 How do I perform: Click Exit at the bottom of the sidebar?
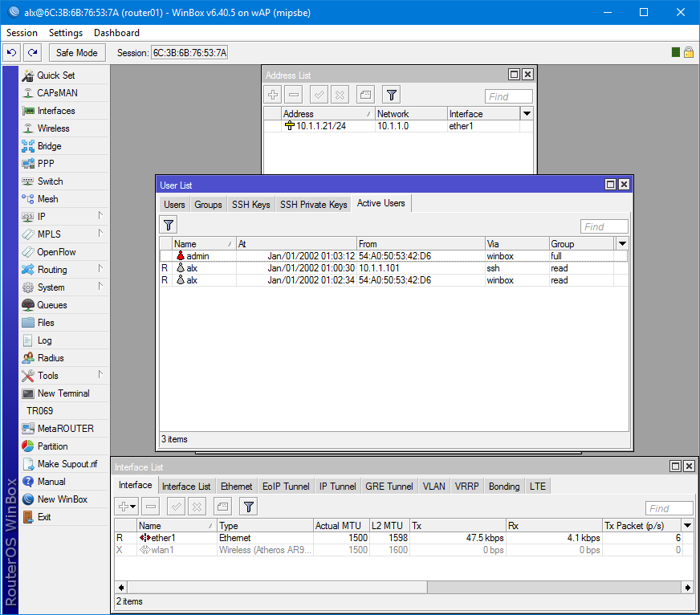43,516
